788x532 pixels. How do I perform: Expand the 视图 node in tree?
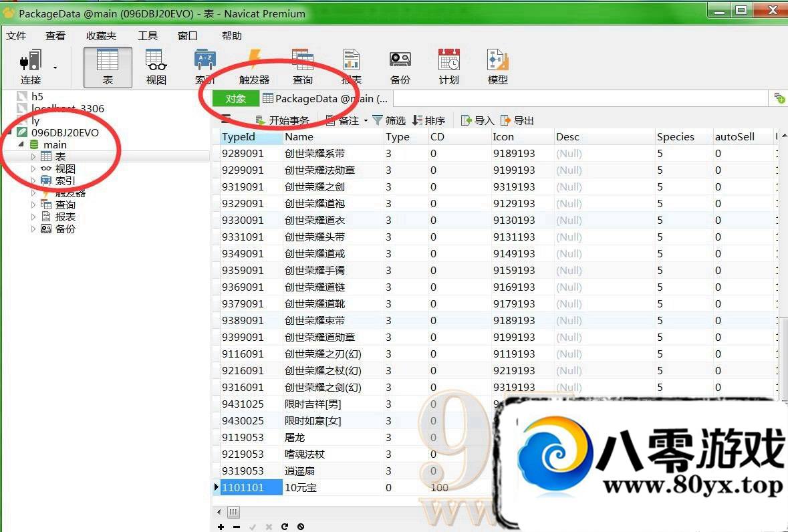(33, 169)
